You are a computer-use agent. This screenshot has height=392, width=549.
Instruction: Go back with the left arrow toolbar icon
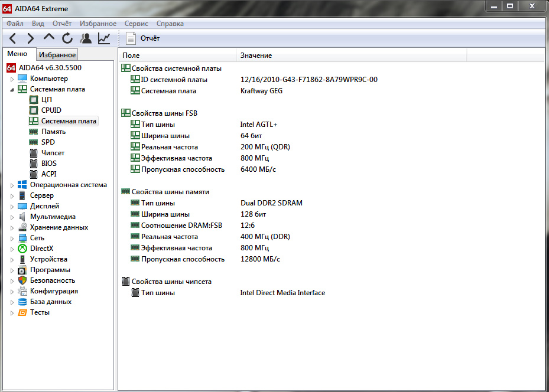click(x=13, y=38)
